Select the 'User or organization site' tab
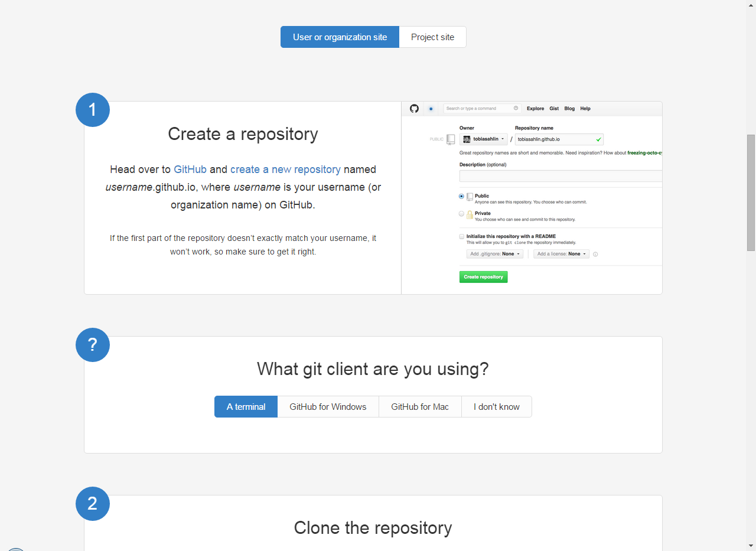This screenshot has width=756, height=551. [x=340, y=37]
